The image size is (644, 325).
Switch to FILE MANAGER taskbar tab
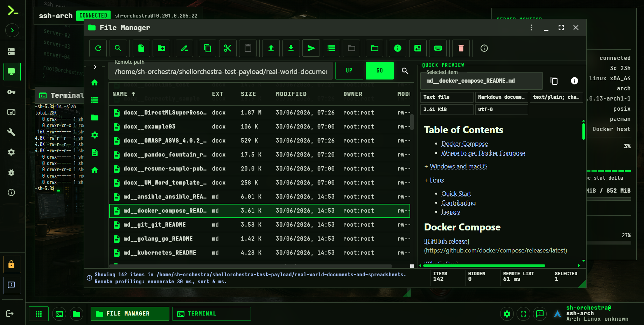tap(130, 314)
